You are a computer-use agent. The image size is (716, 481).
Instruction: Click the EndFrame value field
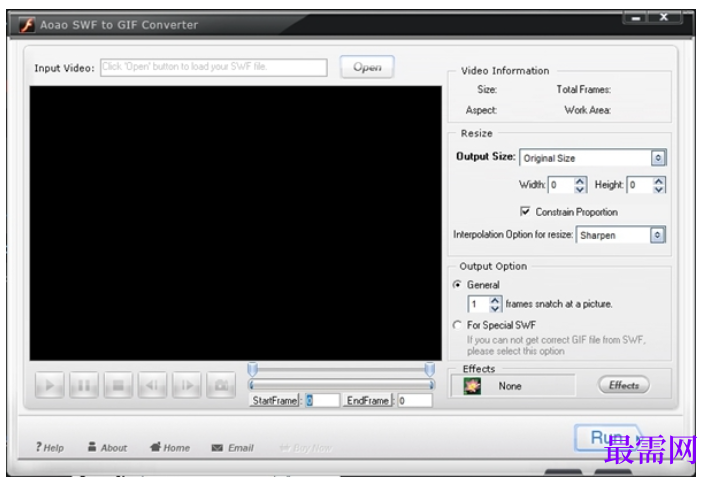point(414,401)
